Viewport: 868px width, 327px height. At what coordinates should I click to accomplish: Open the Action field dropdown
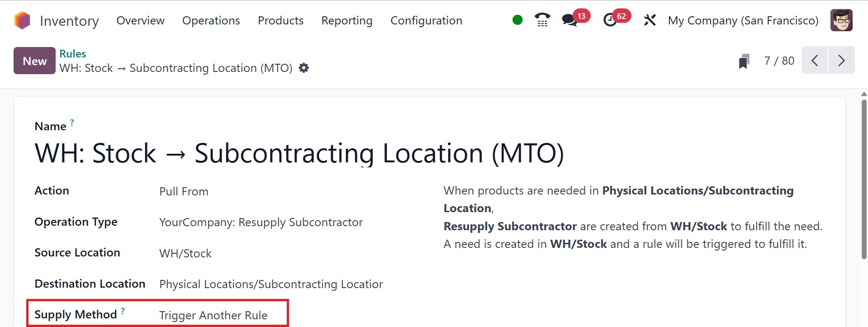[x=184, y=191]
